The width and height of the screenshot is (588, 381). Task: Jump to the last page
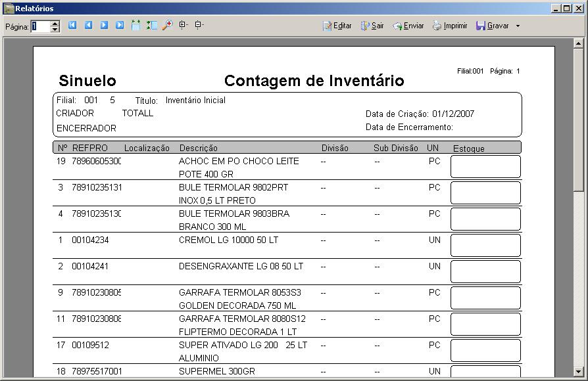point(120,25)
